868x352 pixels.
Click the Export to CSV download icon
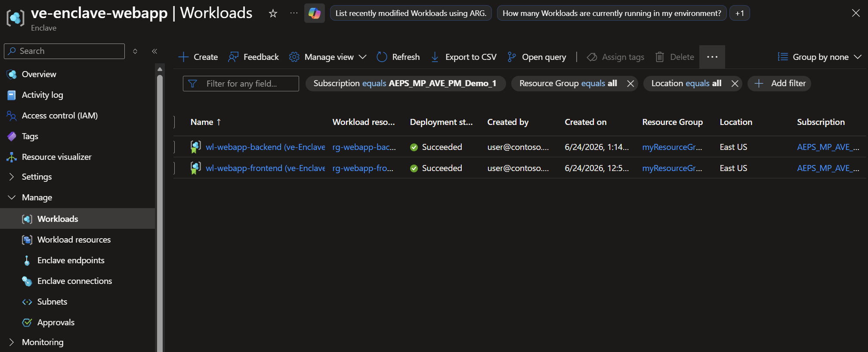(x=435, y=57)
